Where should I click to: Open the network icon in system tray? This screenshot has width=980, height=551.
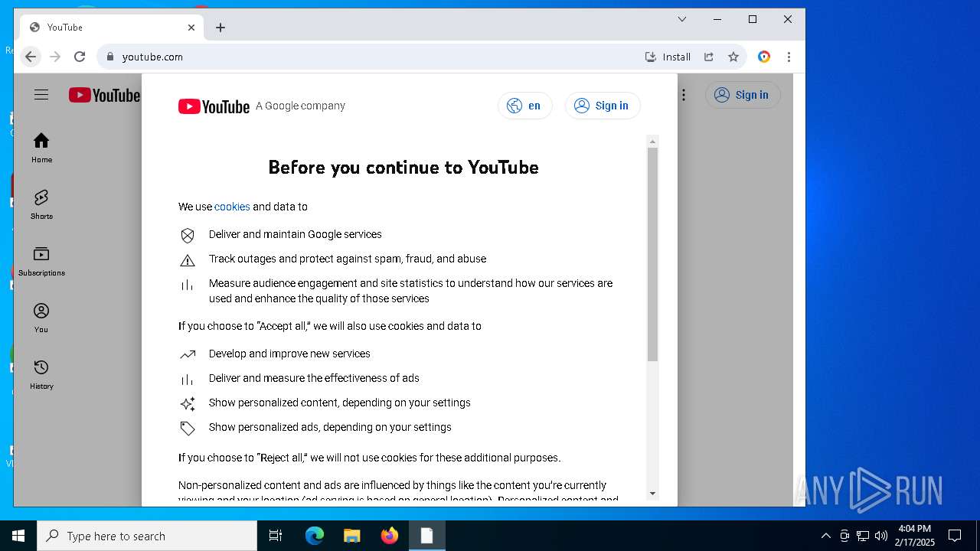pyautogui.click(x=863, y=536)
